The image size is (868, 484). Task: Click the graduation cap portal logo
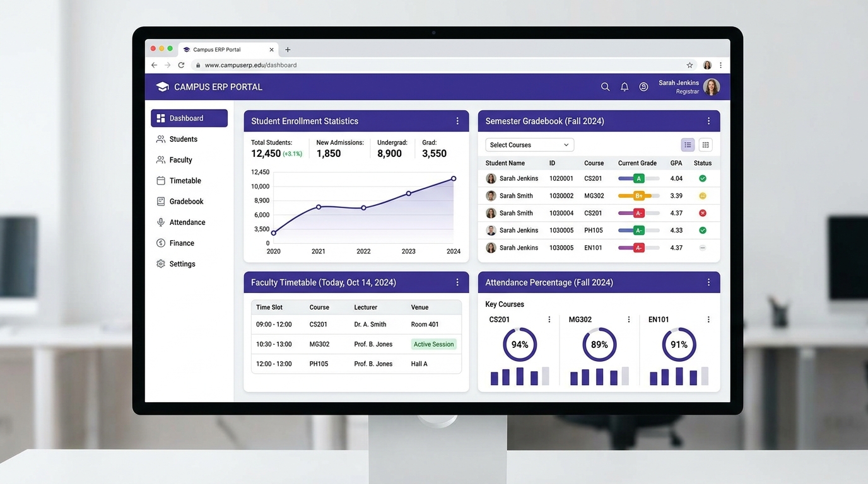click(x=163, y=87)
